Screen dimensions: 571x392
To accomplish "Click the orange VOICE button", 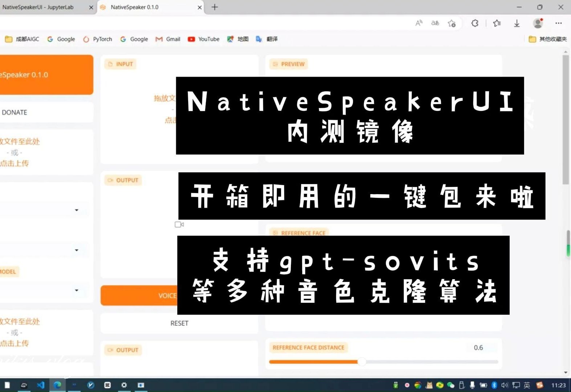I will (139, 295).
